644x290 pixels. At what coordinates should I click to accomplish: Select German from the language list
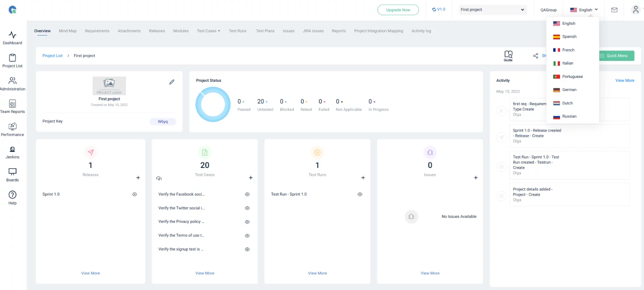(569, 90)
